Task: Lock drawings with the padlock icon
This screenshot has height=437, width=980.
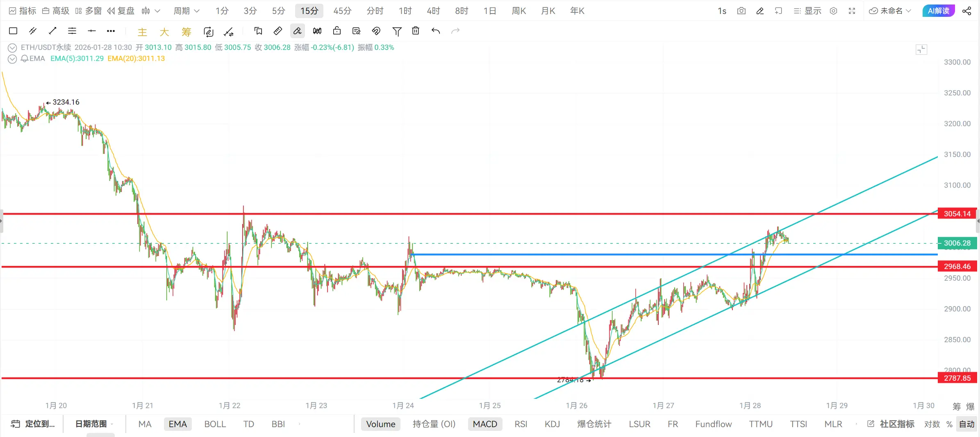Action: coord(337,31)
